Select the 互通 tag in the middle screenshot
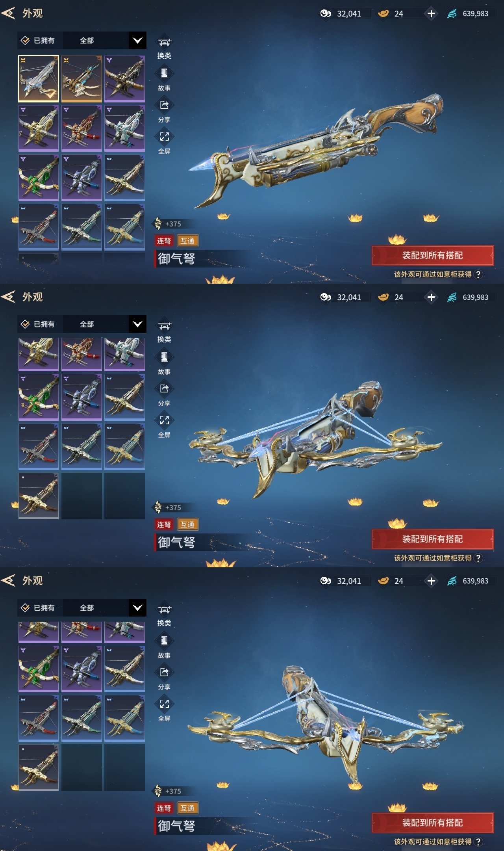This screenshot has width=504, height=851. coord(187,524)
